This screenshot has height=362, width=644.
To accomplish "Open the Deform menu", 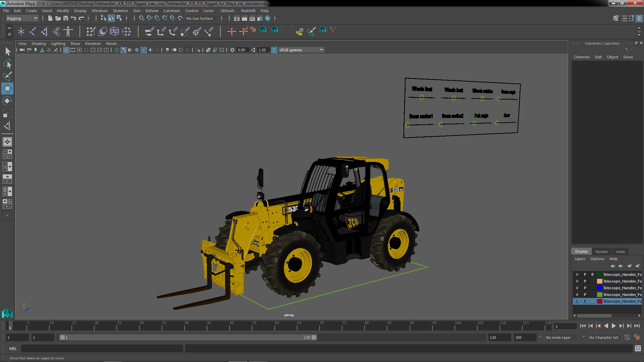I will point(152,11).
